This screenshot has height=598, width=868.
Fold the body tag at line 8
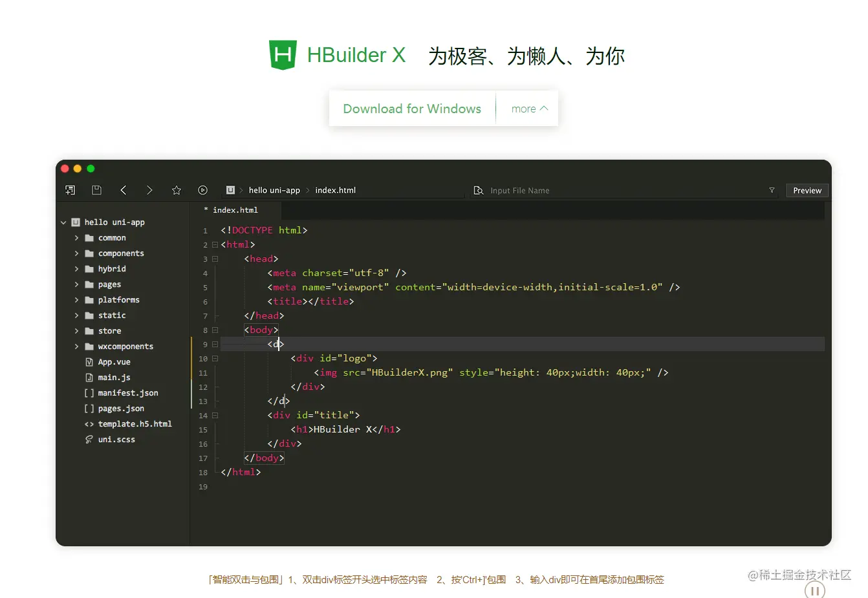(x=215, y=330)
